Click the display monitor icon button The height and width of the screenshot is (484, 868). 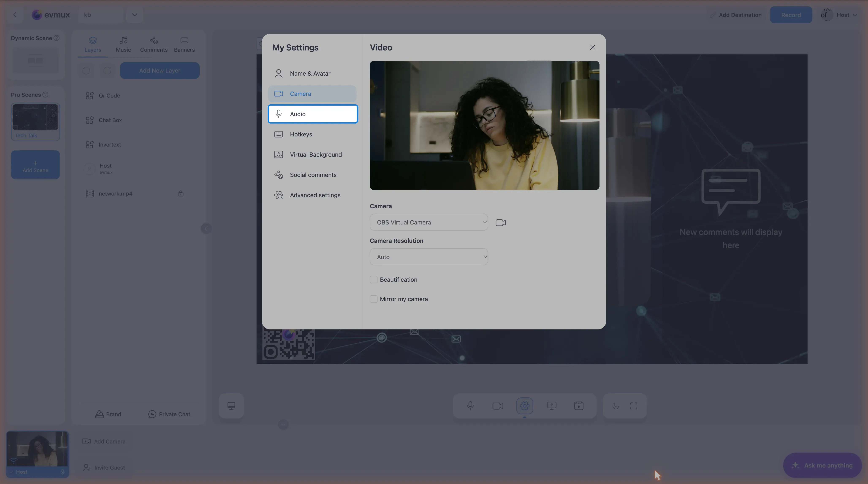[x=231, y=406]
